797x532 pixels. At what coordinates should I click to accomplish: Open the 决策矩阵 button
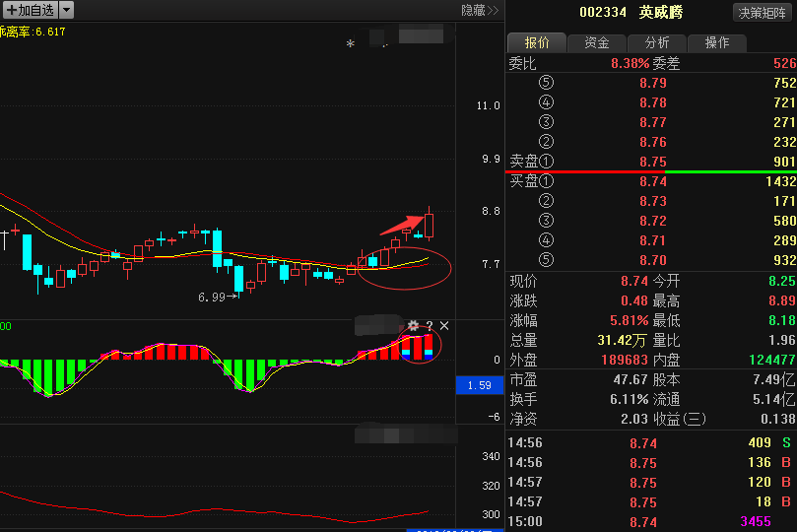click(x=762, y=13)
